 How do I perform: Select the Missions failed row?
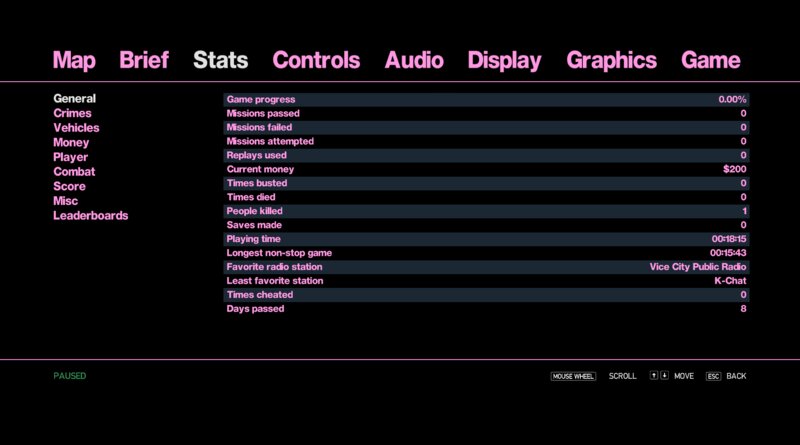point(486,127)
